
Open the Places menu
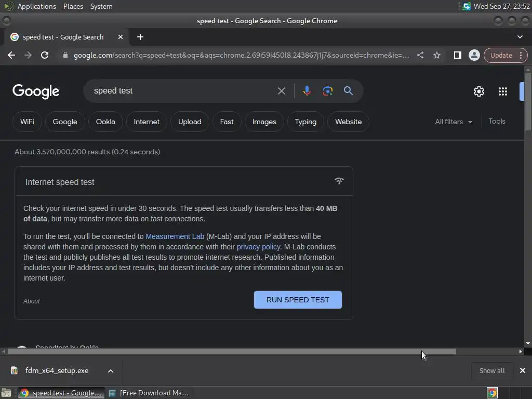click(x=73, y=6)
